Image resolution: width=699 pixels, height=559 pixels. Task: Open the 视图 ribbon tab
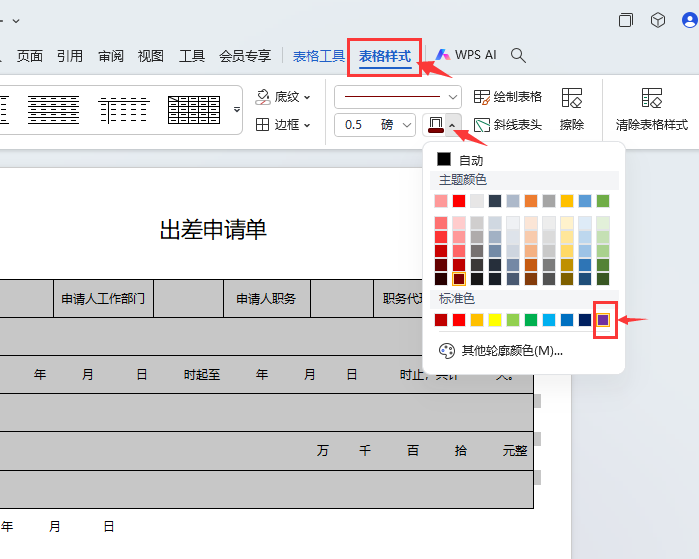click(x=151, y=56)
